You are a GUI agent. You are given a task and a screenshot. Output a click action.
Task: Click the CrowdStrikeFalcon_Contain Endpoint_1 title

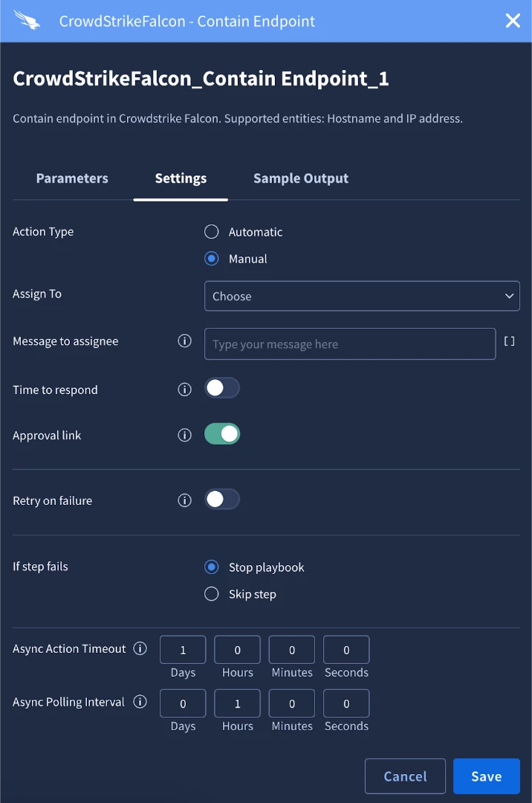tap(201, 78)
